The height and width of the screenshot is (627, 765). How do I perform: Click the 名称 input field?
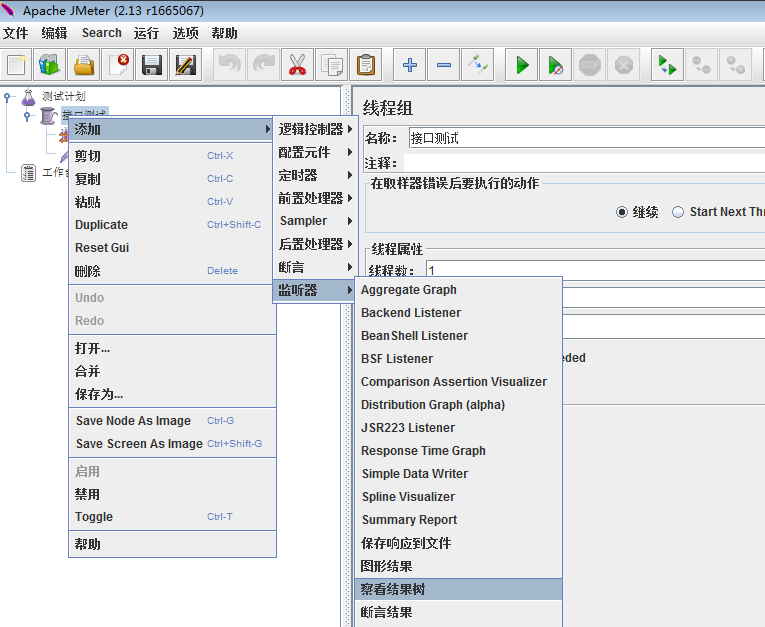click(x=586, y=138)
